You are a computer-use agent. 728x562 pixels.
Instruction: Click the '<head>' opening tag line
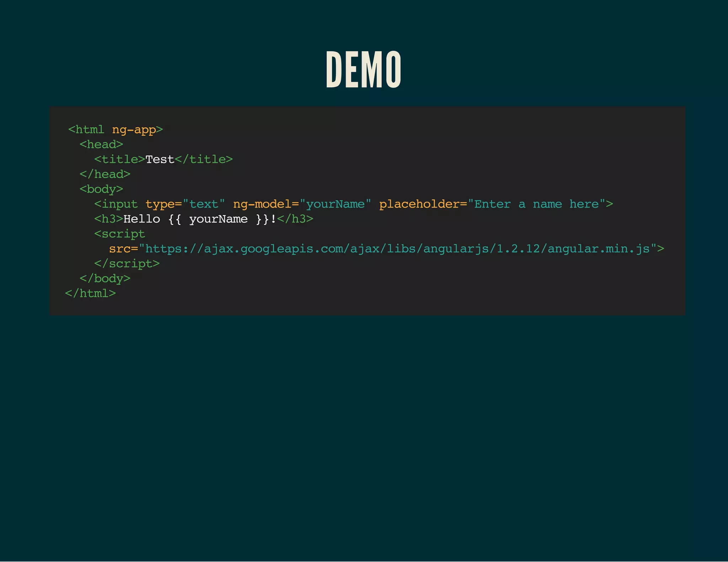(101, 144)
